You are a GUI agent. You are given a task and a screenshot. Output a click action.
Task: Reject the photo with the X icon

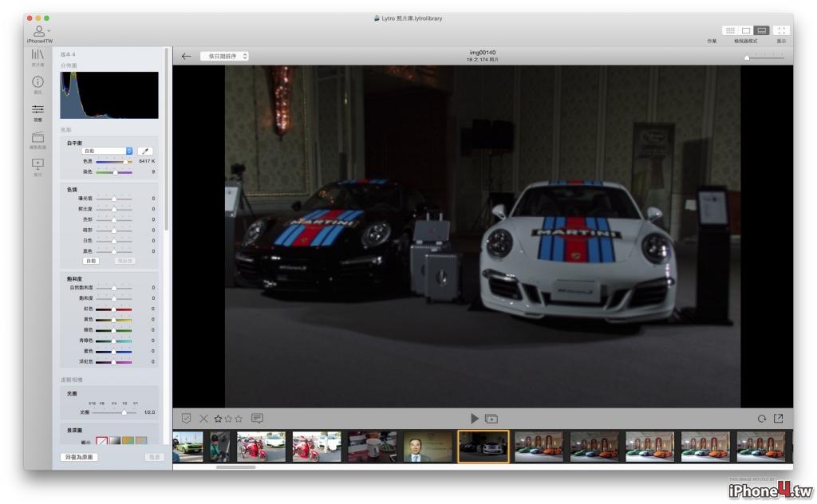tap(203, 418)
